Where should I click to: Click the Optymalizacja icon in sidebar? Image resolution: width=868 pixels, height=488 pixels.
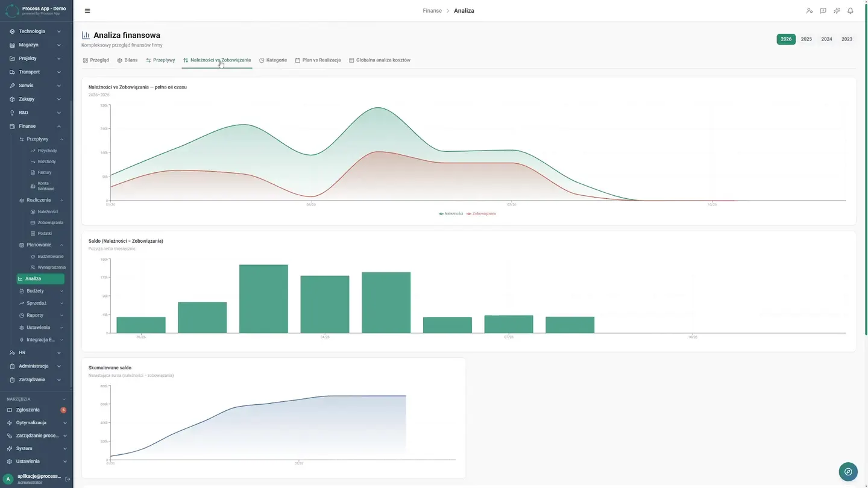[x=10, y=423]
